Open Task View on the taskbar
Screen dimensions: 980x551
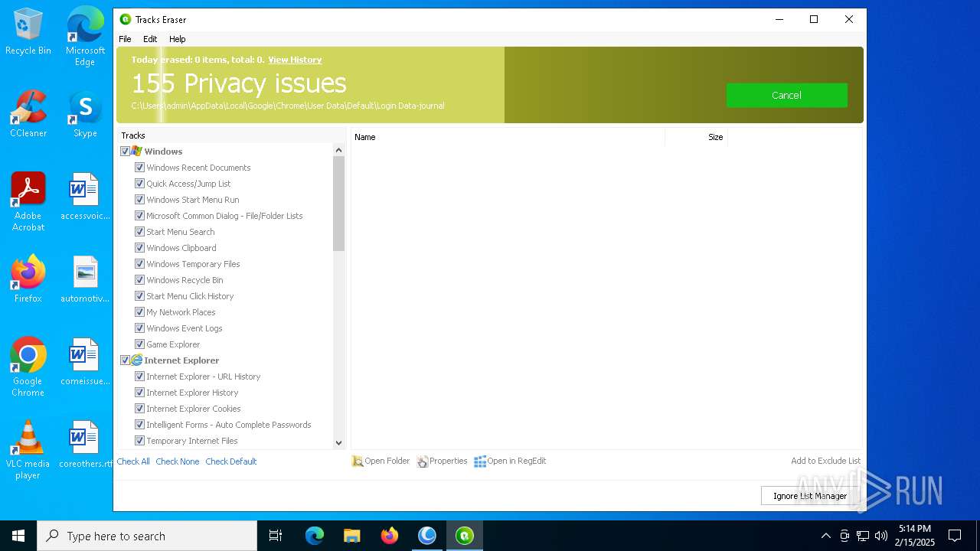coord(276,536)
